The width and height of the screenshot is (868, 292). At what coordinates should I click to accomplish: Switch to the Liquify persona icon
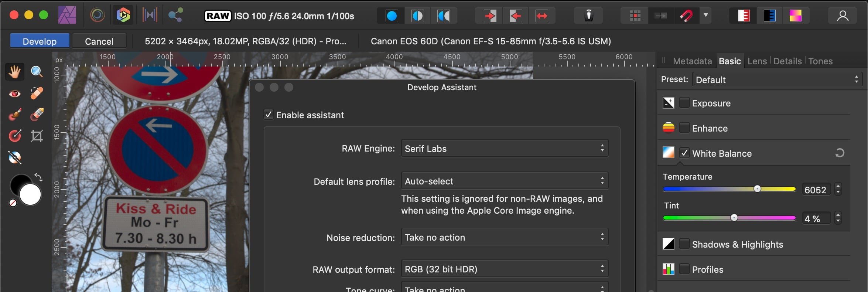point(98,15)
